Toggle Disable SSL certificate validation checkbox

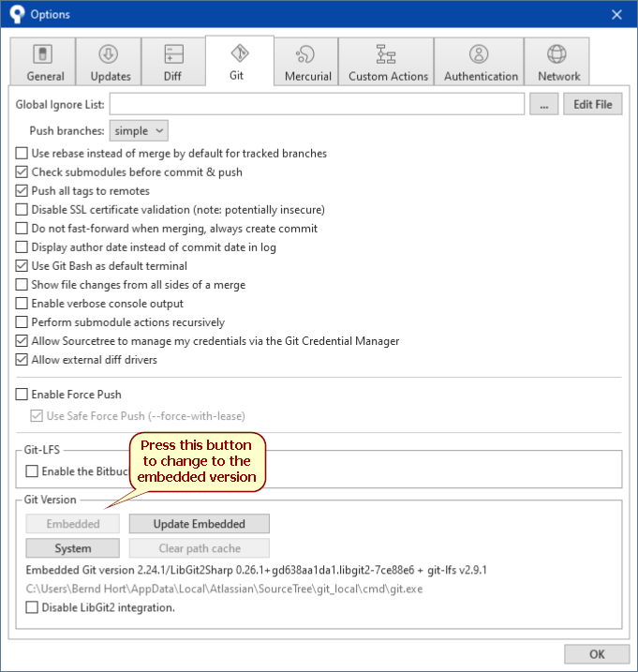coord(22,210)
